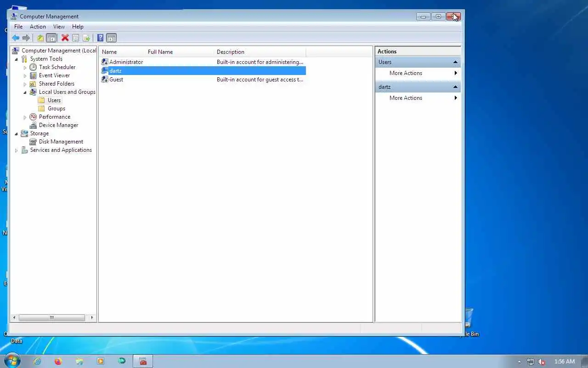This screenshot has height=368, width=588.
Task: Click the Administrator account user icon
Action: pyautogui.click(x=105, y=62)
